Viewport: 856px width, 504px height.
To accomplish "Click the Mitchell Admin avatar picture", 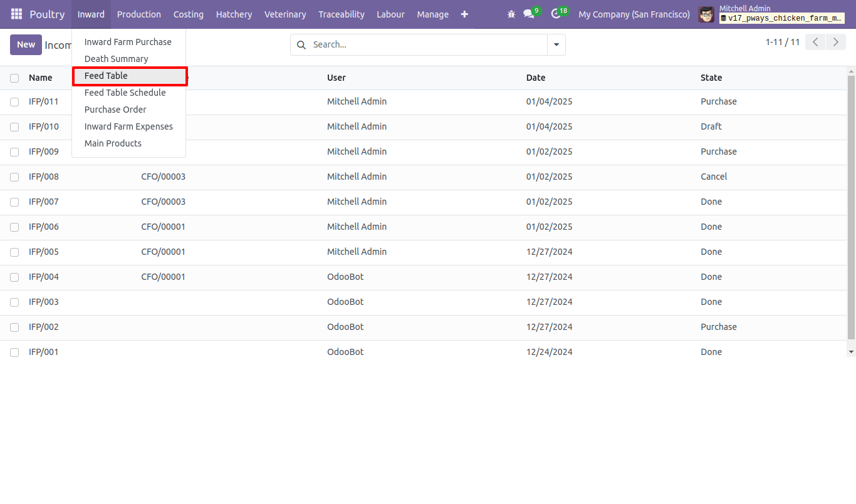I will [706, 14].
